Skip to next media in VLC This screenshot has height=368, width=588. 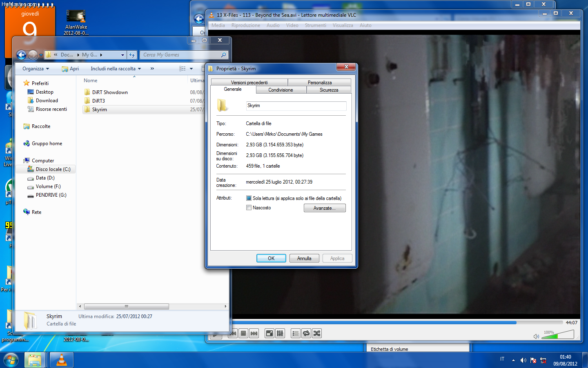[254, 333]
